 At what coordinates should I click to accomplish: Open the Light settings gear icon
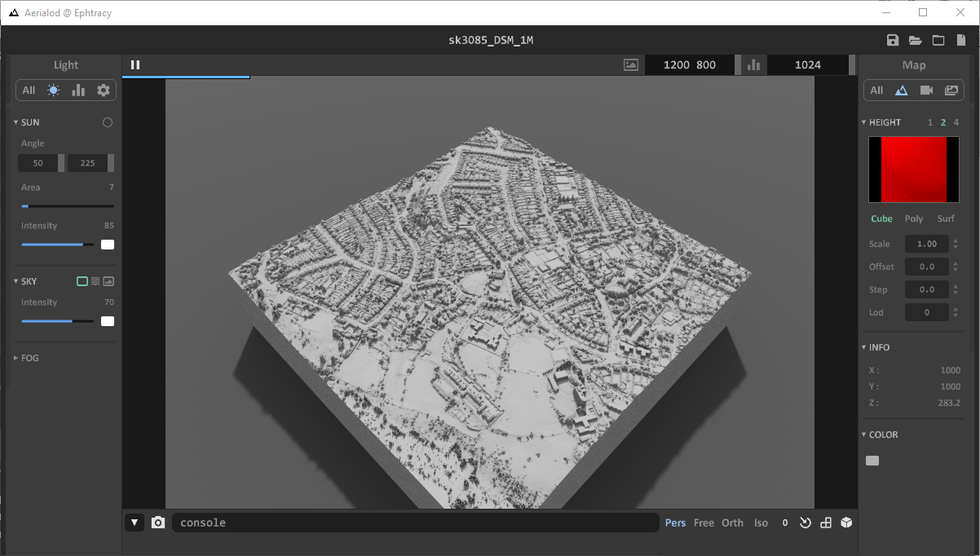pyautogui.click(x=104, y=90)
